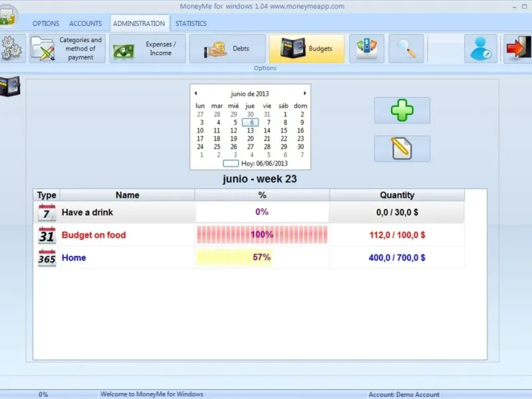The image size is (532, 399).
Task: Minimize the MoneyMe window
Action: click(515, 7)
